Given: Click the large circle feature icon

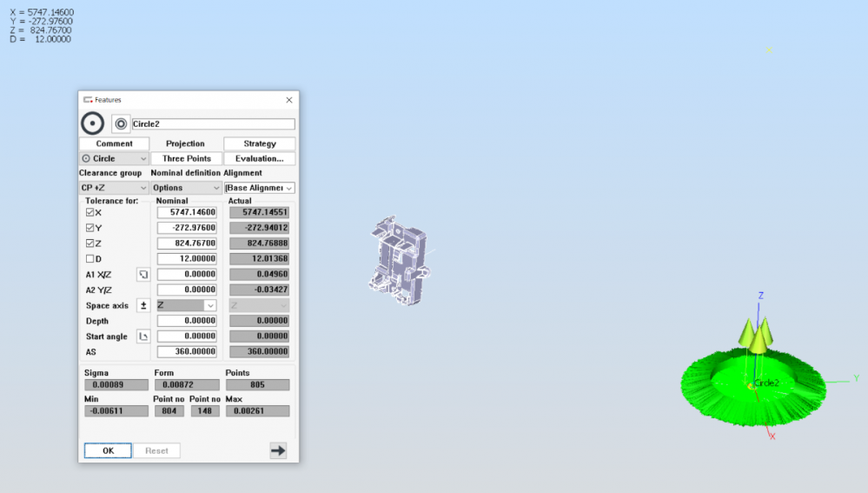Looking at the screenshot, I should click(x=92, y=123).
